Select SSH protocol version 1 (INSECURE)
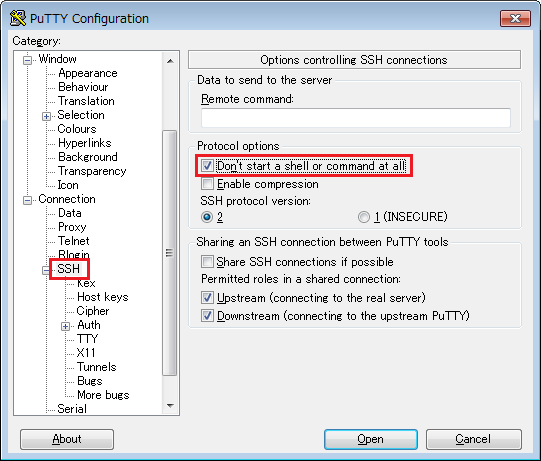 364,217
